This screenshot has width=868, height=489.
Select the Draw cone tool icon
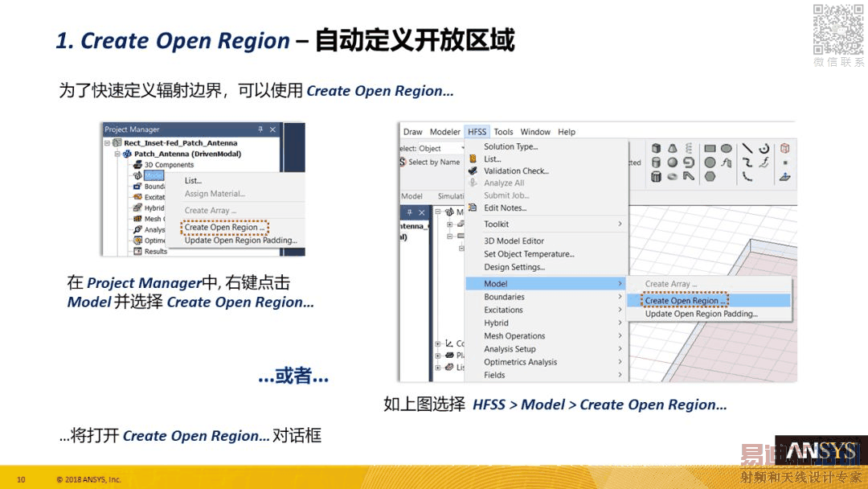point(672,149)
